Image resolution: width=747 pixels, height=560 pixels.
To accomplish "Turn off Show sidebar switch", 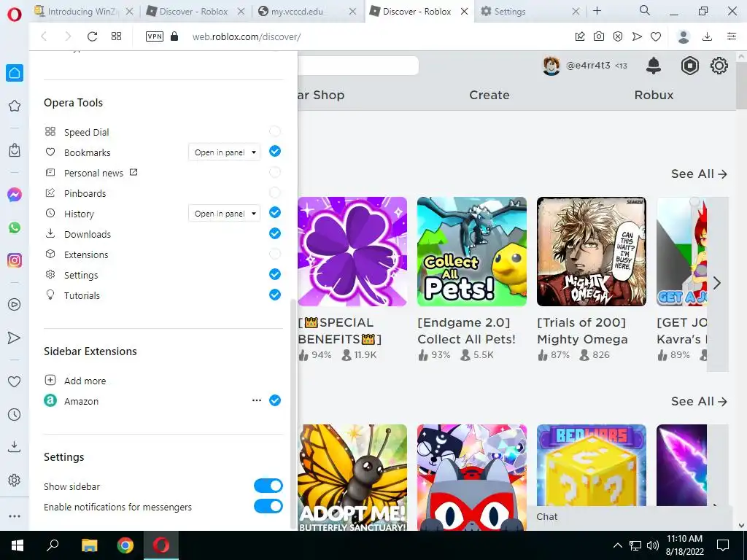I will [268, 486].
